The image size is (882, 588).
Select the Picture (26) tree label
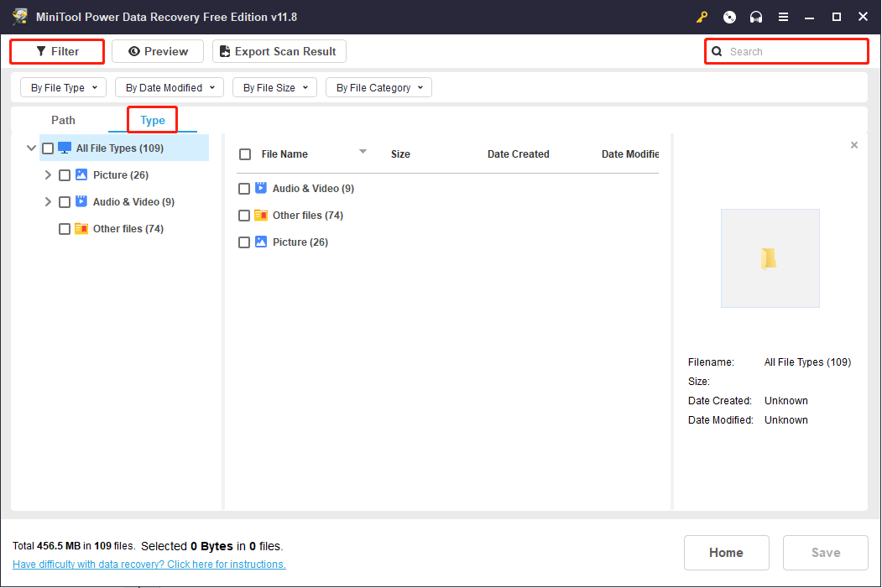120,174
